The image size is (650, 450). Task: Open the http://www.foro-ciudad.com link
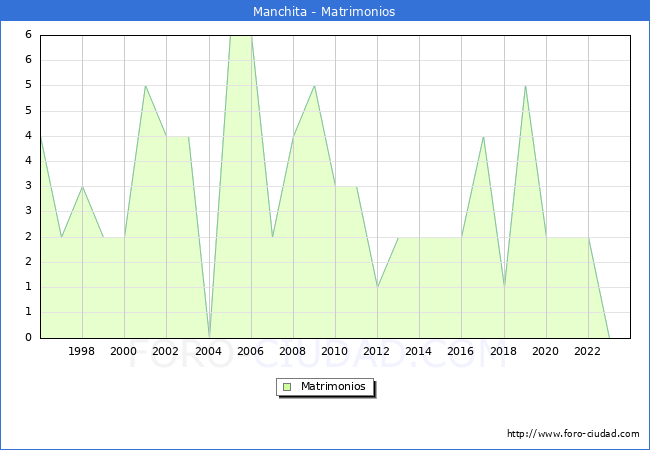573,434
